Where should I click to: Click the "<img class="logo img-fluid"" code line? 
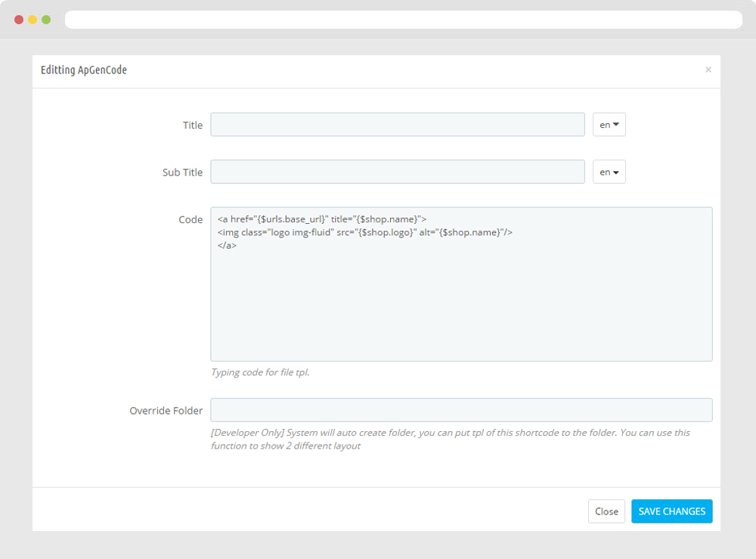[365, 232]
